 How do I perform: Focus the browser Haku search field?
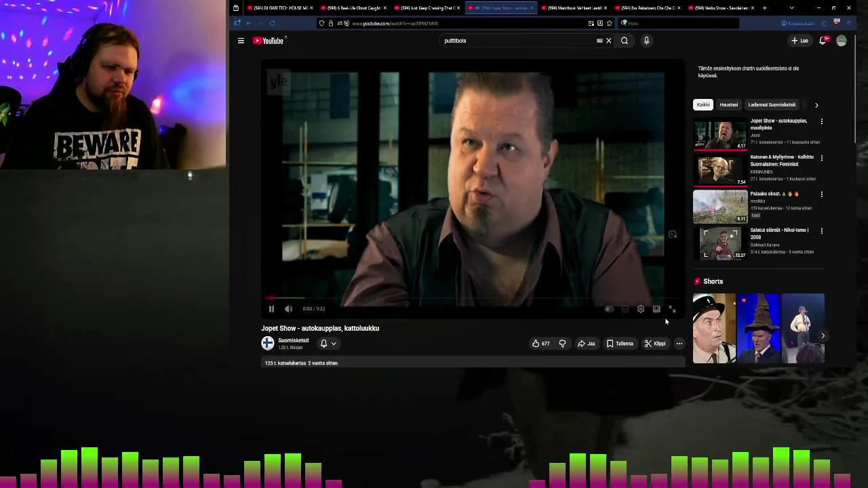click(x=678, y=24)
